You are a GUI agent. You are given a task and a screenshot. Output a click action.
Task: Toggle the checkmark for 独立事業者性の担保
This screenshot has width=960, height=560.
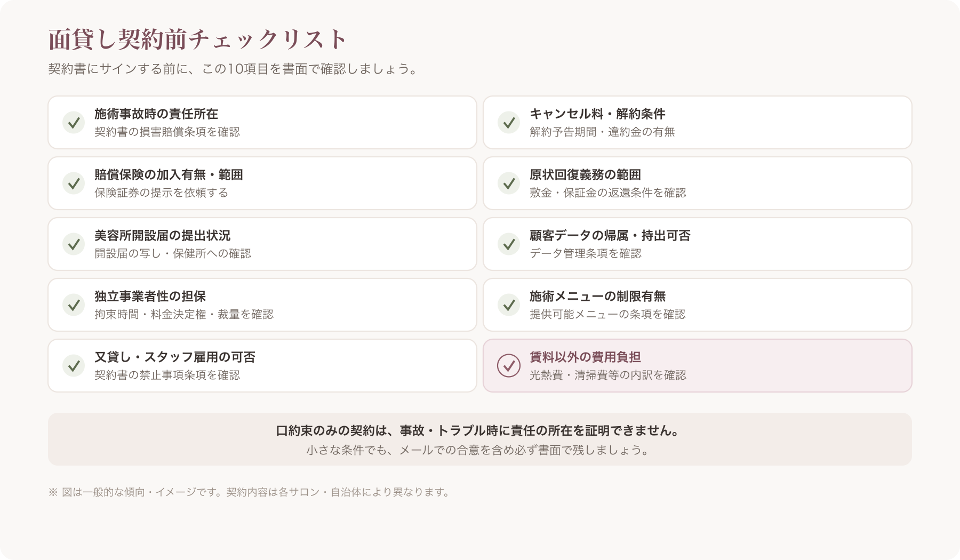pos(74,305)
